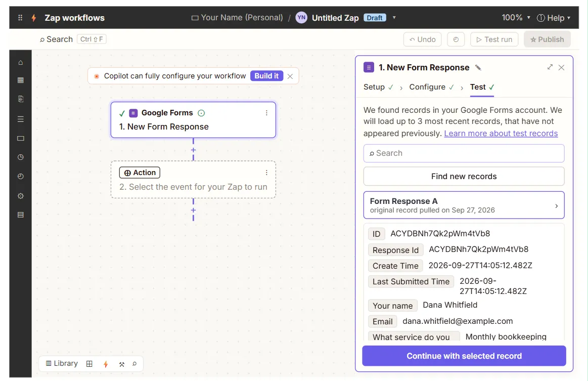The image size is (588, 381).
Task: Click the magnifier icon in bottom toolbar
Action: pyautogui.click(x=134, y=364)
